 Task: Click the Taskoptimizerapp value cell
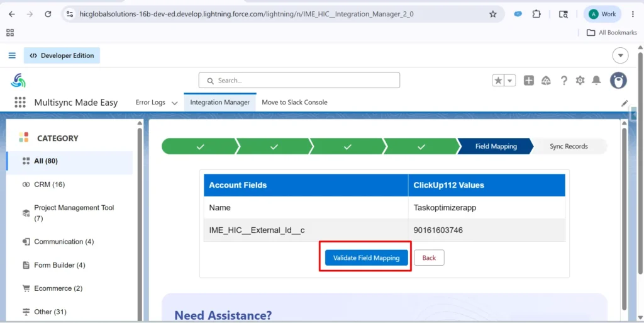[x=487, y=208]
